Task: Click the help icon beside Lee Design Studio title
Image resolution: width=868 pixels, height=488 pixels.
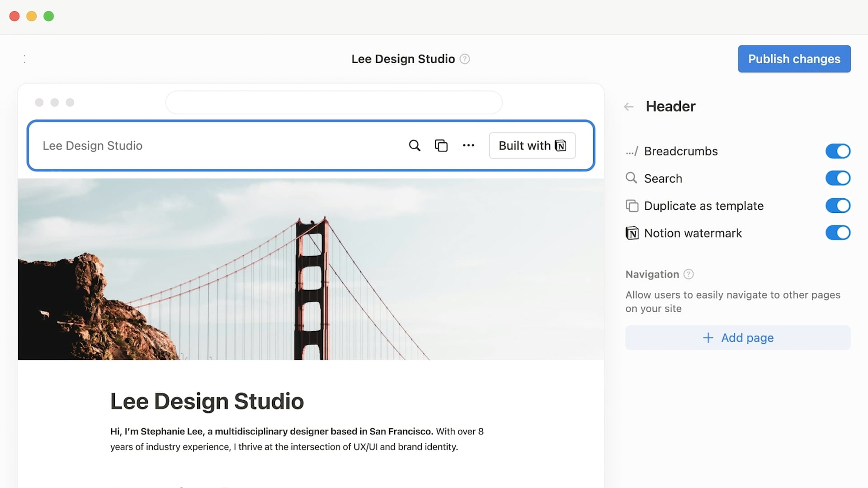Action: coord(465,59)
